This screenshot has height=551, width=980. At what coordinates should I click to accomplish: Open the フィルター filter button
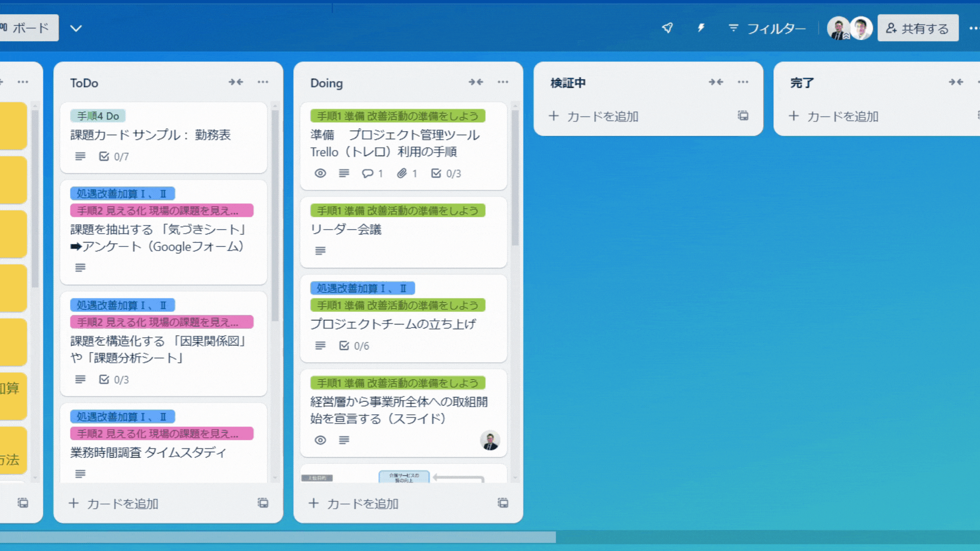tap(767, 29)
